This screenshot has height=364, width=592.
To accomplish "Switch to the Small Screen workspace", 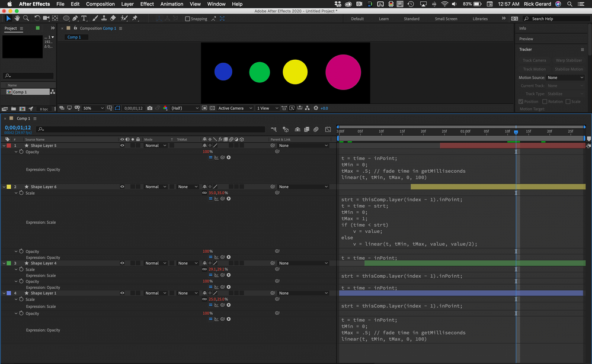I will [x=446, y=19].
